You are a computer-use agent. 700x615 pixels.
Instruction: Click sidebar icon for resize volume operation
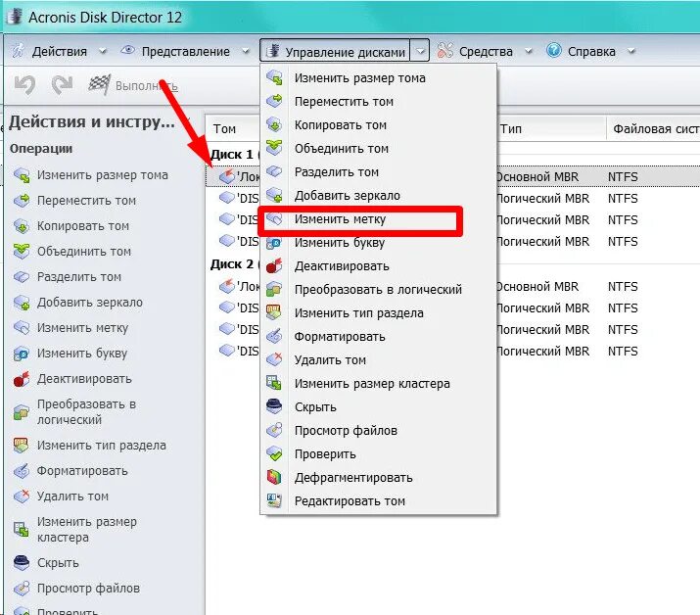(22, 175)
